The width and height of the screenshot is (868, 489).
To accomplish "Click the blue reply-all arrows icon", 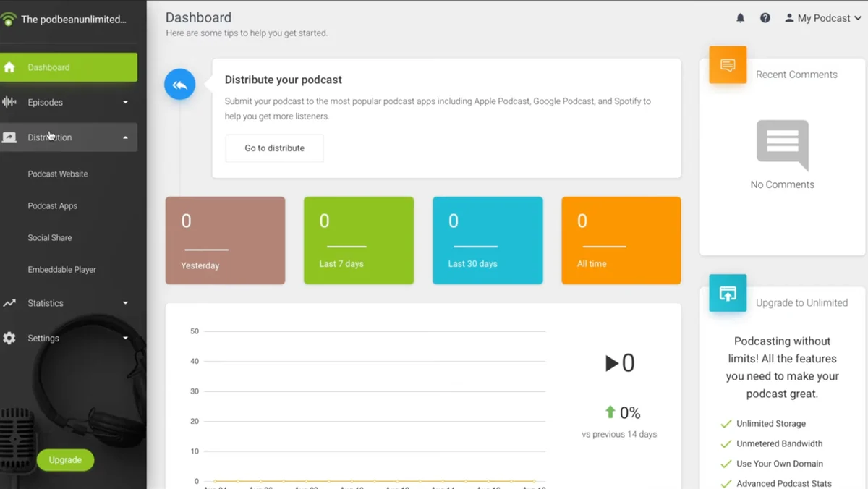I will click(180, 85).
